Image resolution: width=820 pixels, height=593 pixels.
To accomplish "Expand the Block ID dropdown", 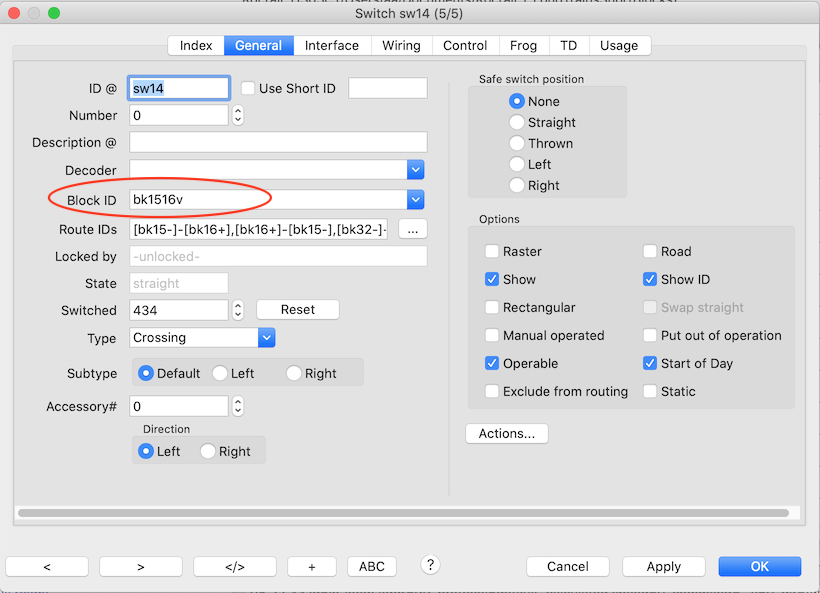I will click(x=416, y=200).
